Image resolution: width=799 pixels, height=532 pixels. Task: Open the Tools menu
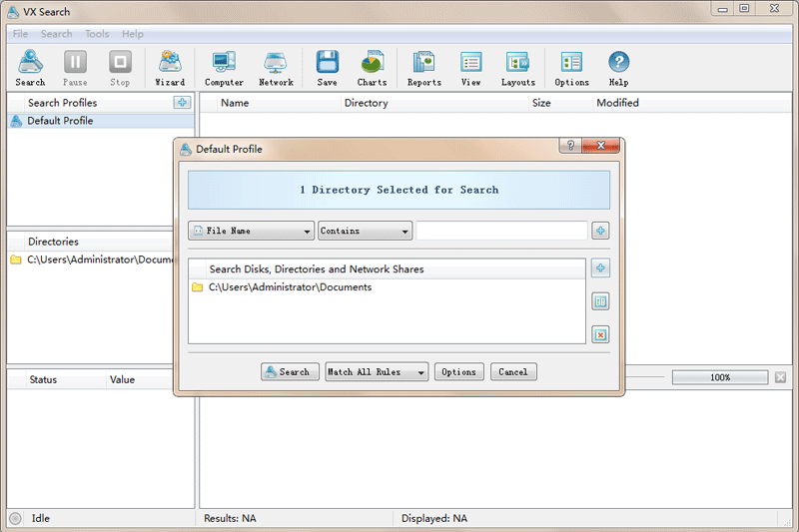[97, 34]
